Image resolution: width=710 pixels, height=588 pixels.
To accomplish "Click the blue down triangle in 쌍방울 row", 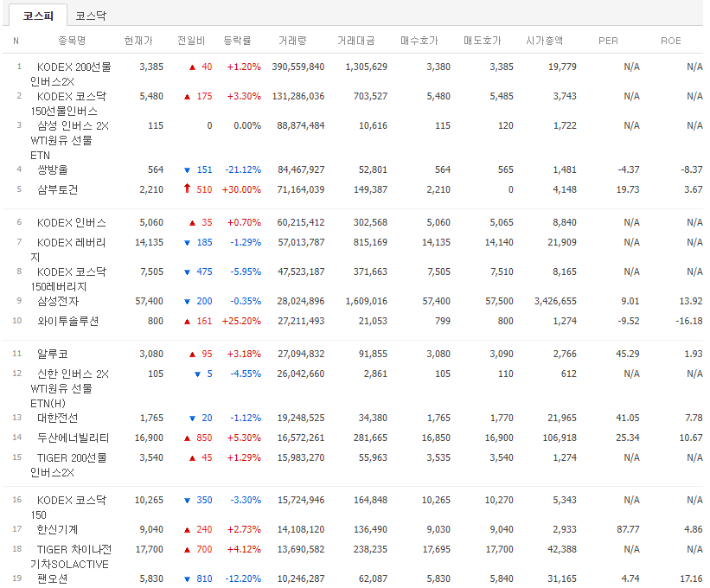I will tap(187, 170).
